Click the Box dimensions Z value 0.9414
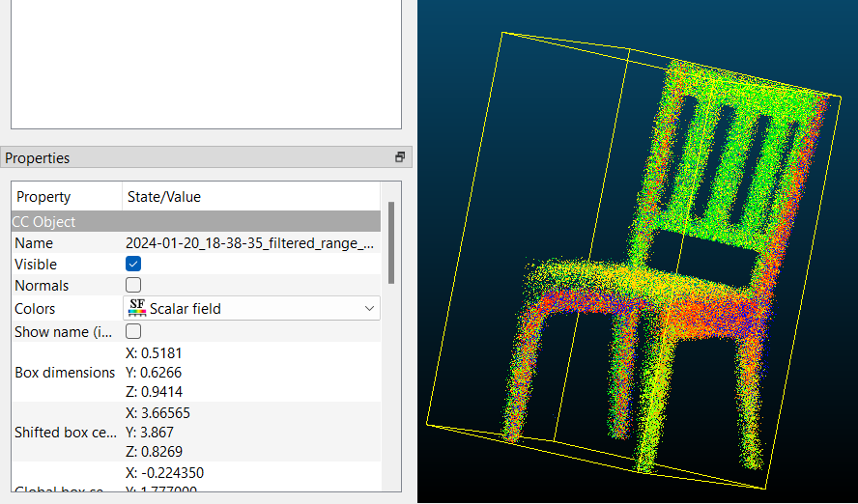 [154, 392]
